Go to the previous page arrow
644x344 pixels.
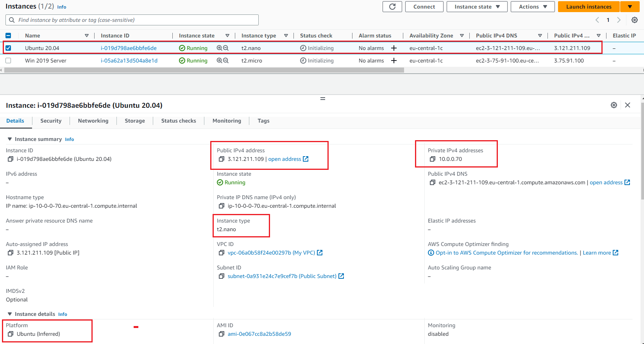(597, 20)
